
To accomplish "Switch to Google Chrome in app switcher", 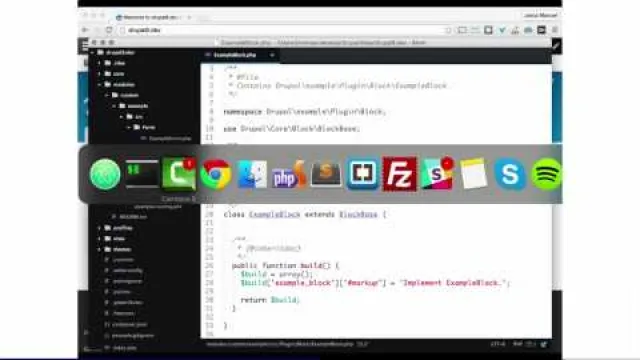I will coord(216,174).
